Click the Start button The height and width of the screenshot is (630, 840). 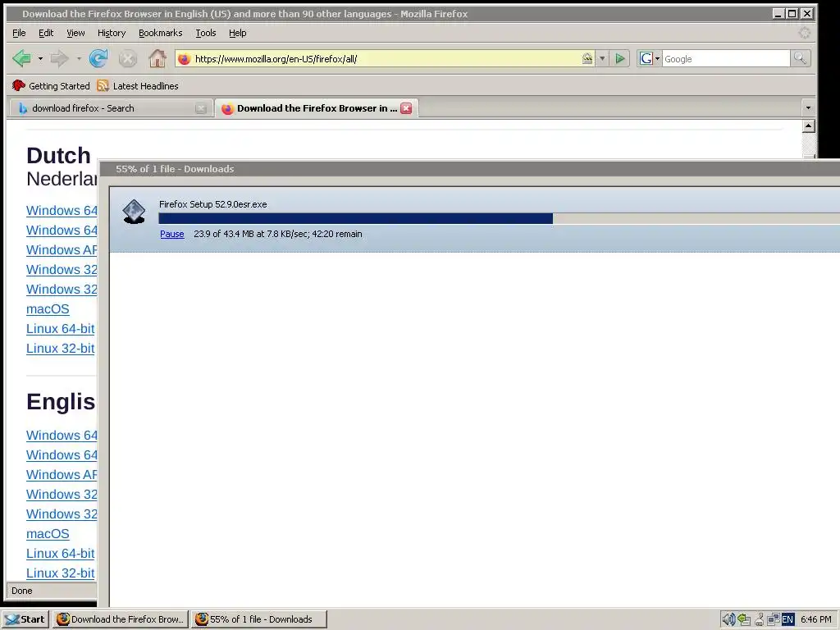25,619
